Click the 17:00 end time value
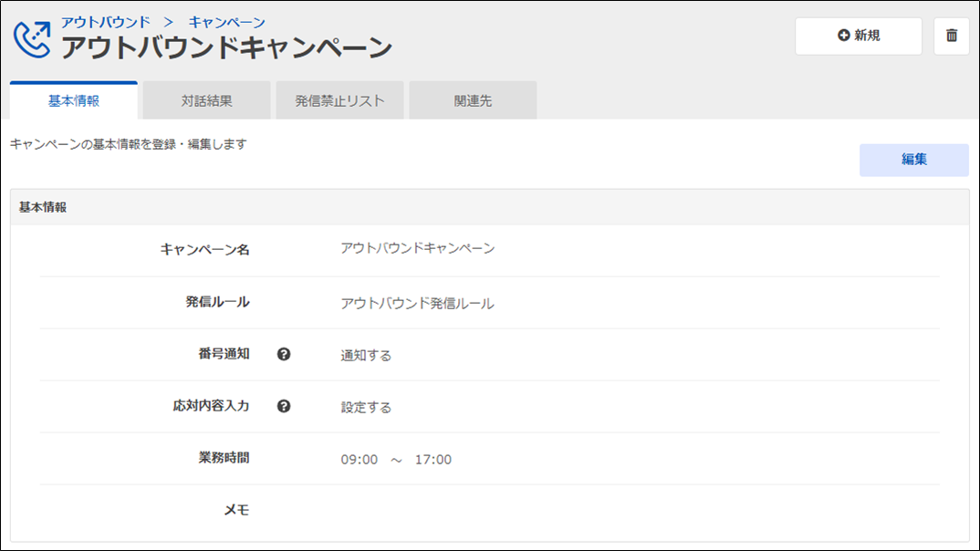Image resolution: width=980 pixels, height=551 pixels. (x=433, y=460)
